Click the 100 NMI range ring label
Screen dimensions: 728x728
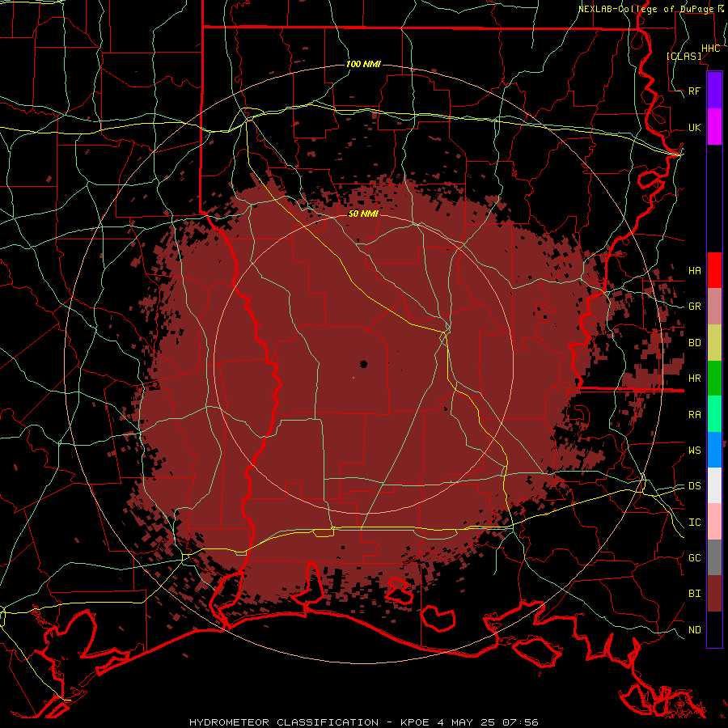coord(363,64)
